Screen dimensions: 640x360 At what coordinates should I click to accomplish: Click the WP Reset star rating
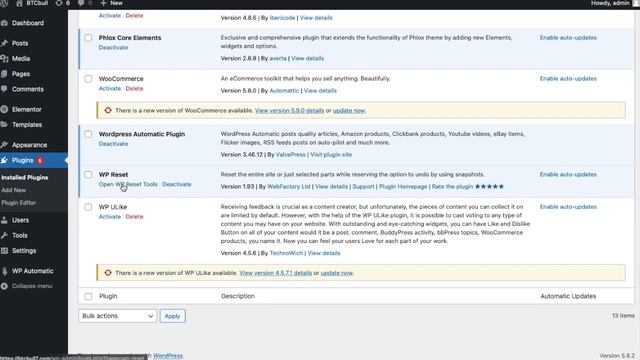click(x=489, y=187)
